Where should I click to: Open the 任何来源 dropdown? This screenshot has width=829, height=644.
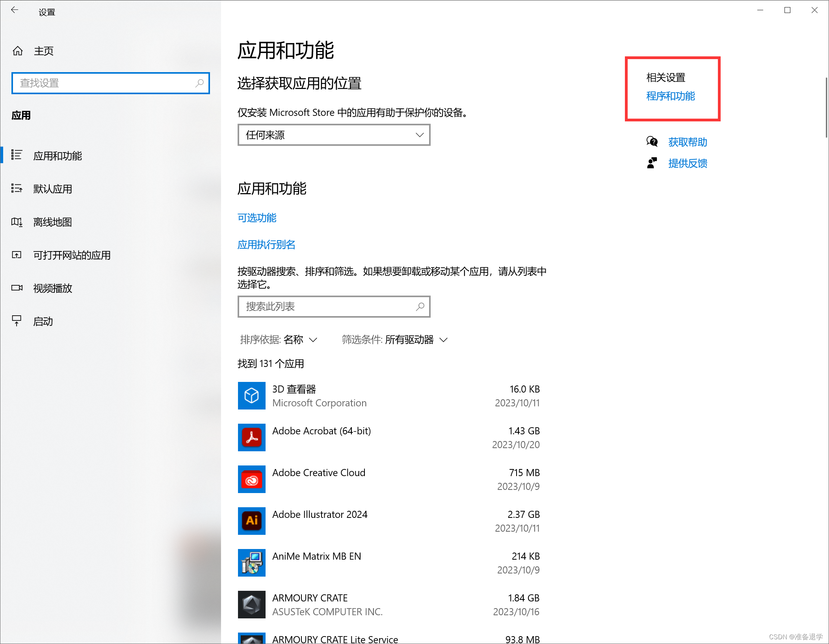click(x=333, y=135)
